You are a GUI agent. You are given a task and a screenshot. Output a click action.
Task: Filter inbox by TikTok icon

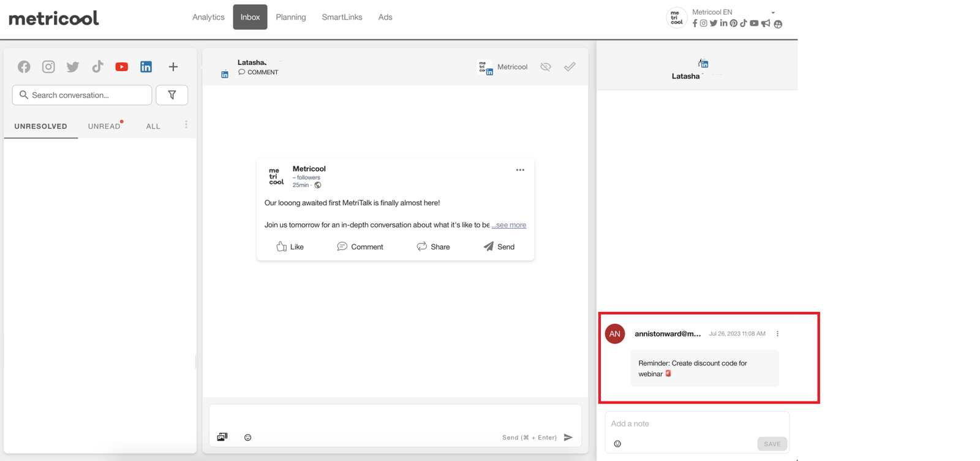(97, 67)
